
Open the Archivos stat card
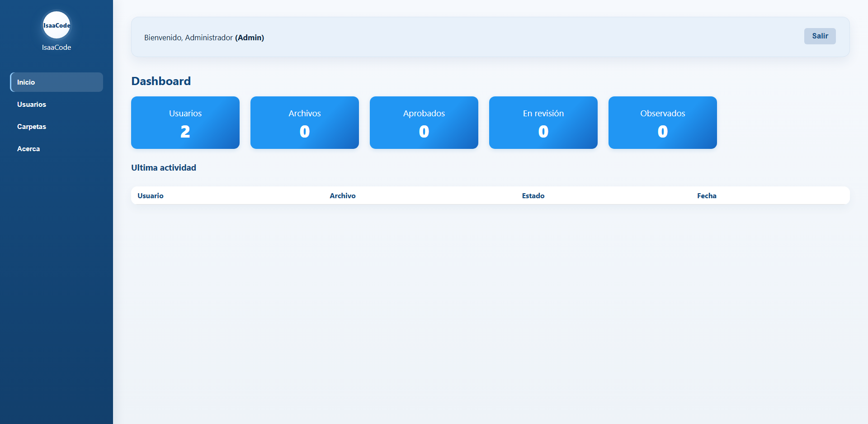(x=305, y=123)
